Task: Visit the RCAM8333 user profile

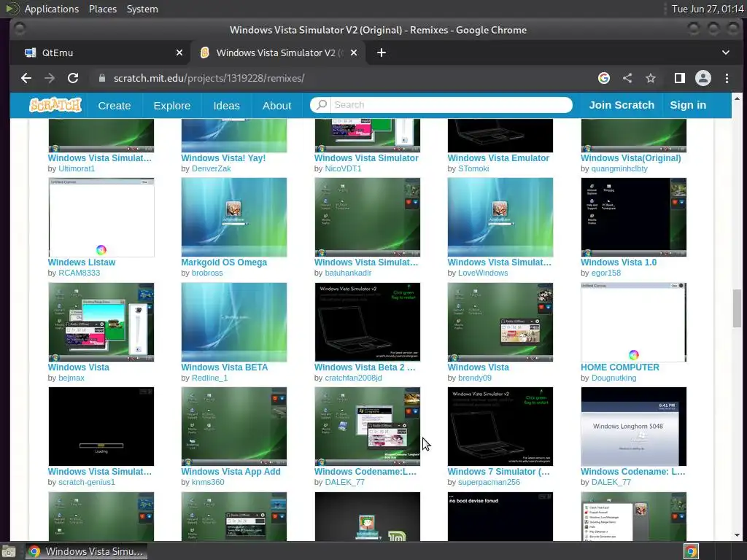Action: pyautogui.click(x=79, y=273)
